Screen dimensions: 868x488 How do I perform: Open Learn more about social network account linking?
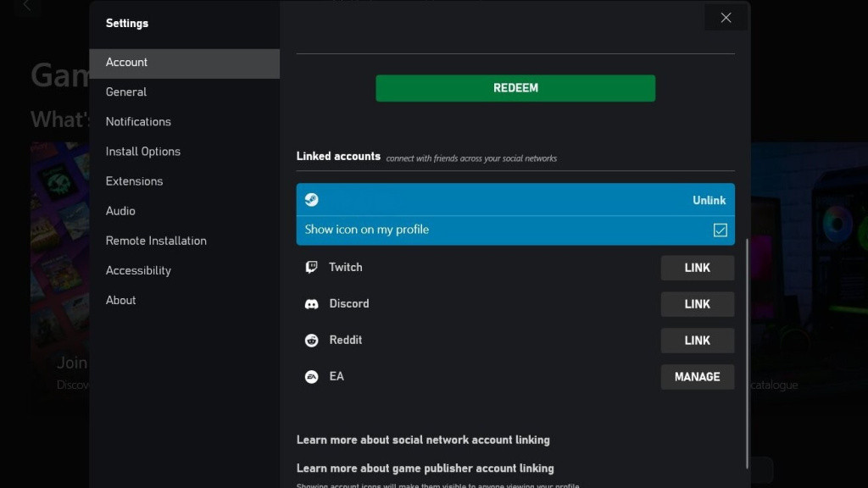pyautogui.click(x=423, y=441)
